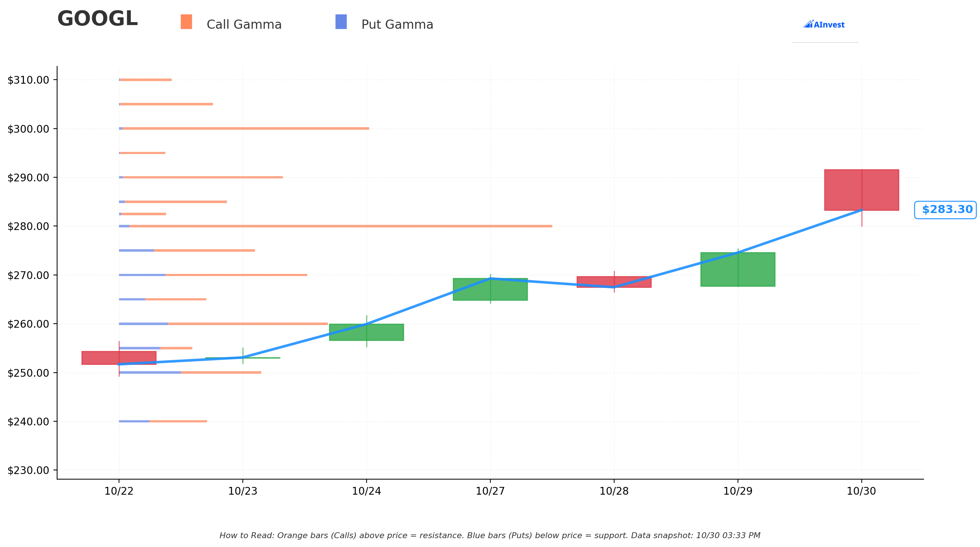Click the orange call gamma bar at $260
Viewport: 980px width, 547px height.
pyautogui.click(x=248, y=324)
